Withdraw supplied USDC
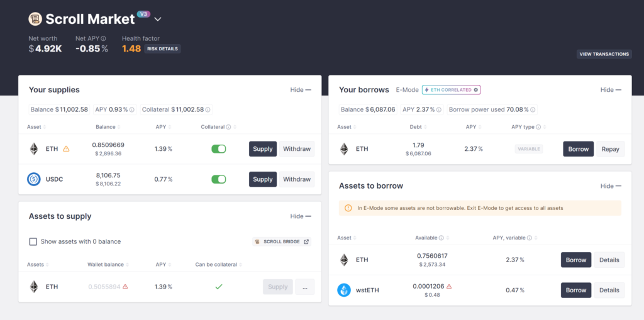The image size is (644, 320). [x=297, y=180]
